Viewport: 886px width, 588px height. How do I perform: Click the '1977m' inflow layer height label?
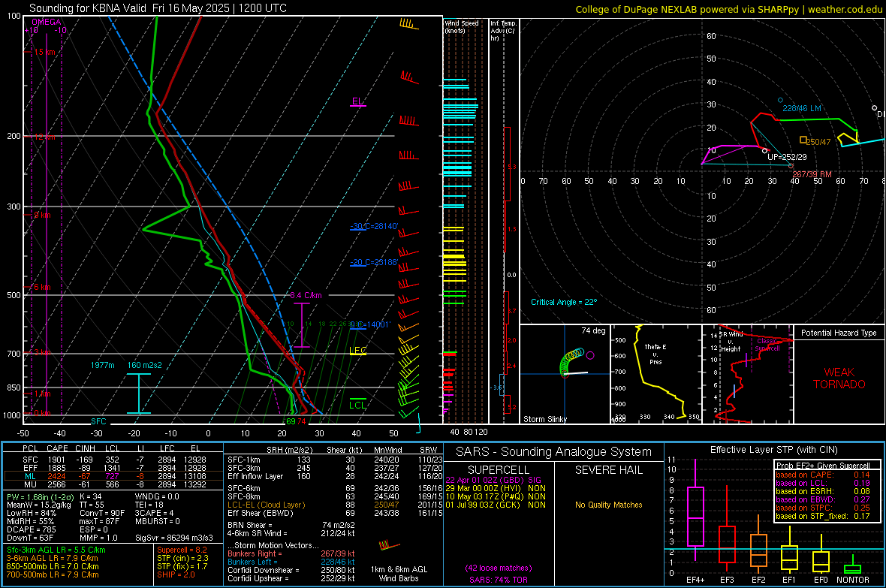pyautogui.click(x=102, y=365)
